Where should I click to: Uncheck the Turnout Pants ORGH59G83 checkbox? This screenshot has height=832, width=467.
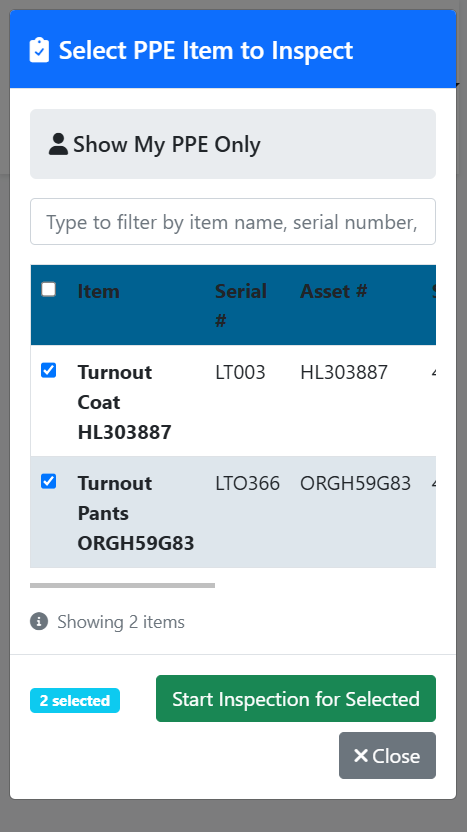pos(48,481)
